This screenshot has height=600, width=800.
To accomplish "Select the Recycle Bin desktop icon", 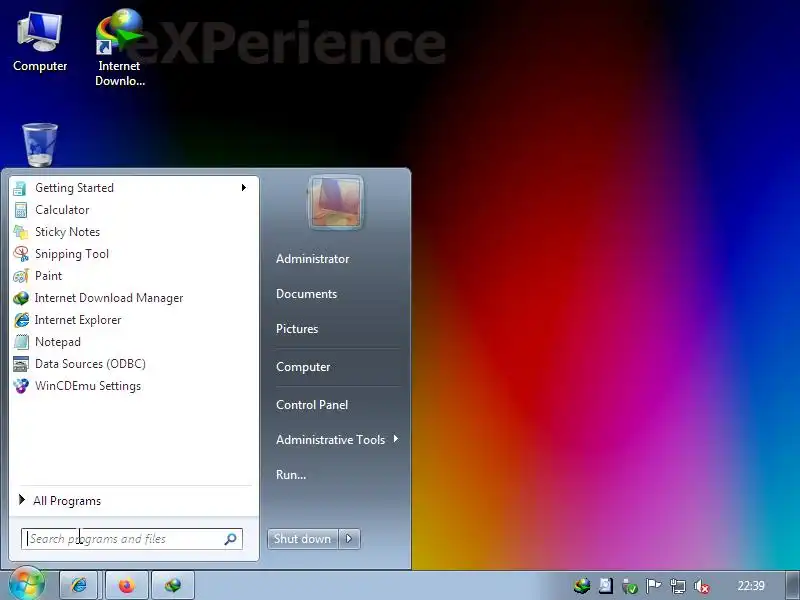I will pyautogui.click(x=40, y=145).
